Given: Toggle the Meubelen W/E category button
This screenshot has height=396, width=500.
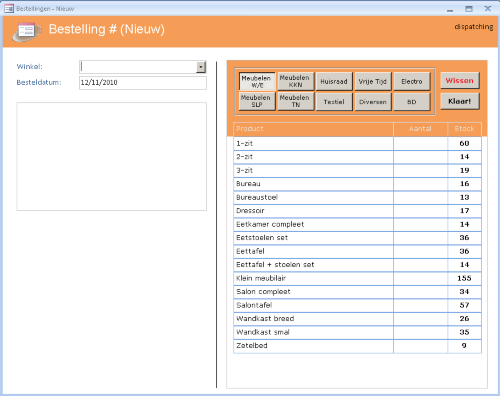Looking at the screenshot, I should click(x=257, y=81).
